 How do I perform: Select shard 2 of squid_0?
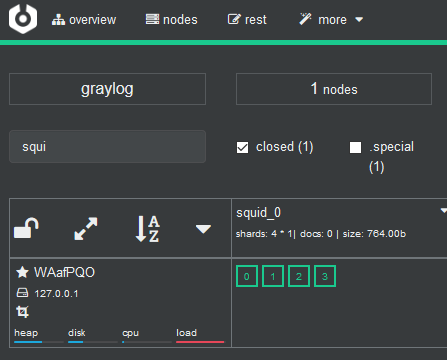(x=299, y=276)
